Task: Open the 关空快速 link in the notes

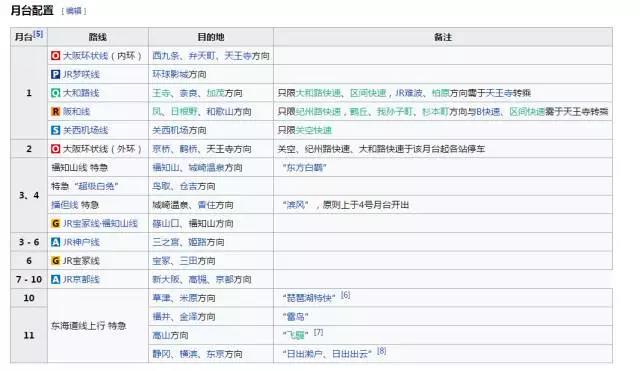Action: click(313, 130)
